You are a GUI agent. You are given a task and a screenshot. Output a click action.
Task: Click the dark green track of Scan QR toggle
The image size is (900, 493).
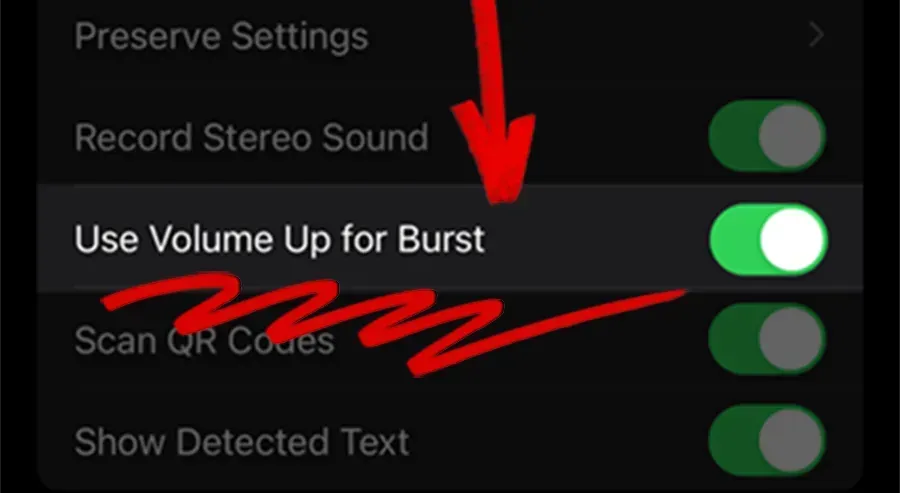click(x=732, y=340)
